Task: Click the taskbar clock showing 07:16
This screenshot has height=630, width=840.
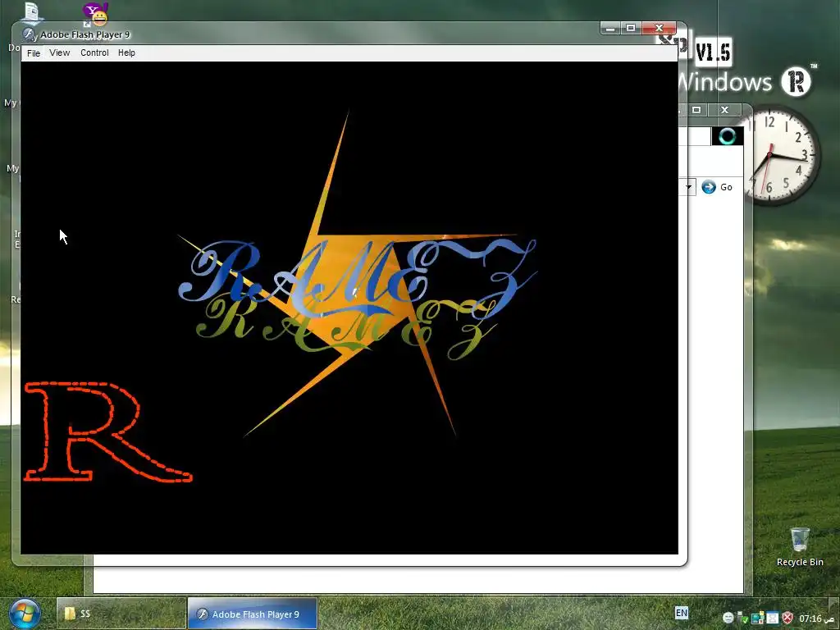Action: coord(810,619)
